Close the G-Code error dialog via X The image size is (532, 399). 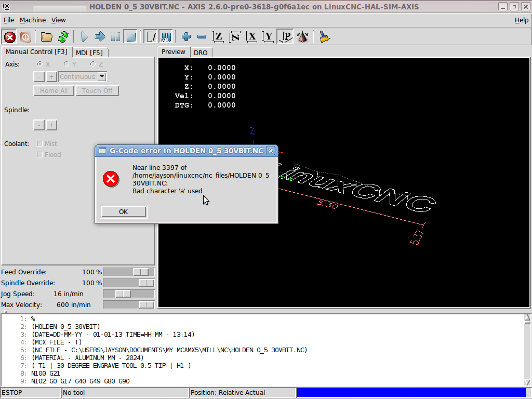pos(270,151)
